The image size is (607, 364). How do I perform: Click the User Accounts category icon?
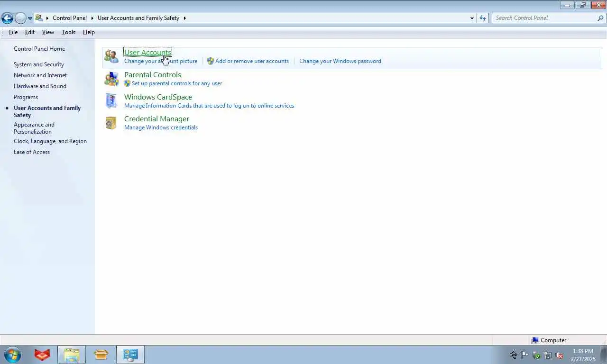point(111,56)
